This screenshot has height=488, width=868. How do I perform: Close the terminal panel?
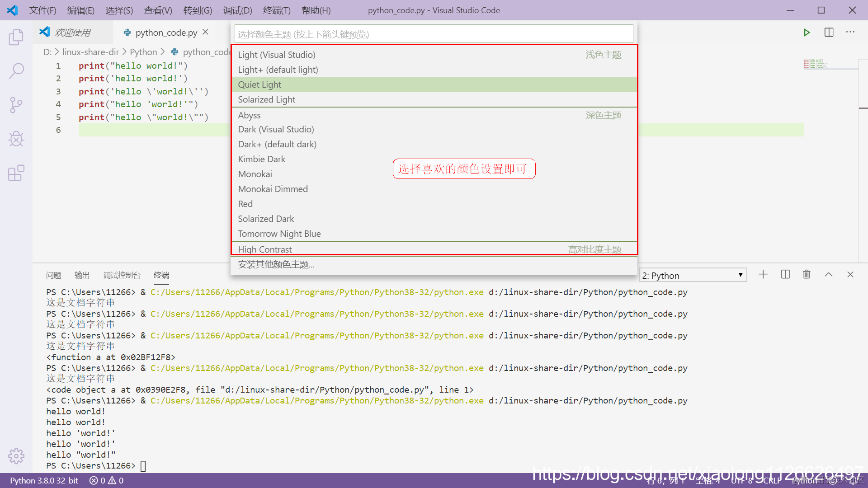point(850,274)
